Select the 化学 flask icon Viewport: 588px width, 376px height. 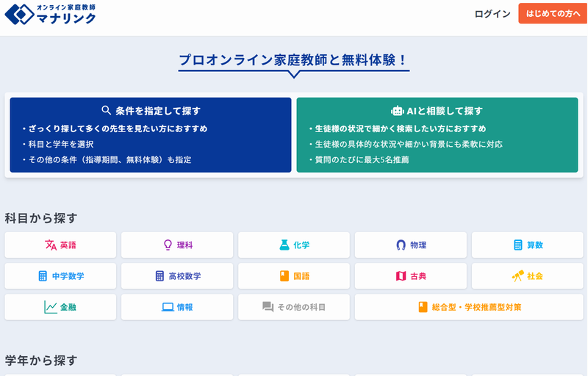coord(284,245)
